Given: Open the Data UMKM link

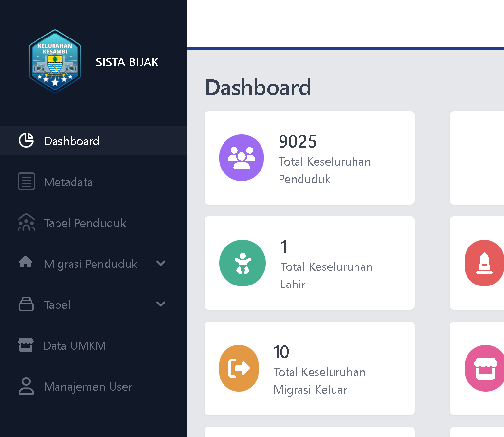Looking at the screenshot, I should coord(75,346).
